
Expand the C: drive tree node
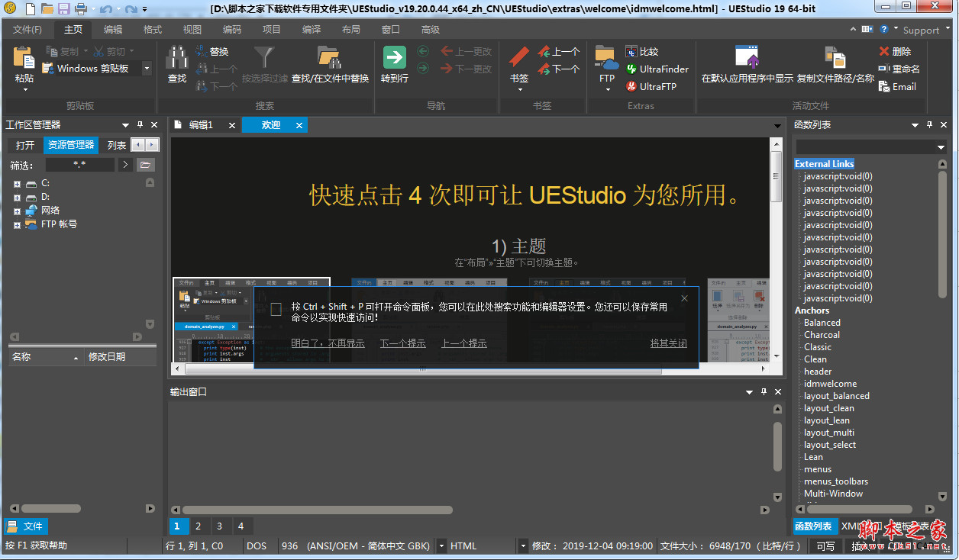coord(17,183)
